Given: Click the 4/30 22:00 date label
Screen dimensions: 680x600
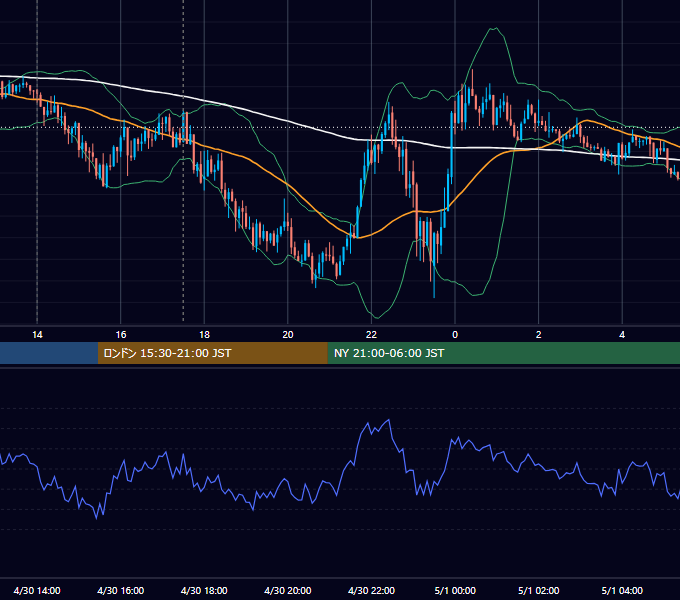Looking at the screenshot, I should 371,590.
